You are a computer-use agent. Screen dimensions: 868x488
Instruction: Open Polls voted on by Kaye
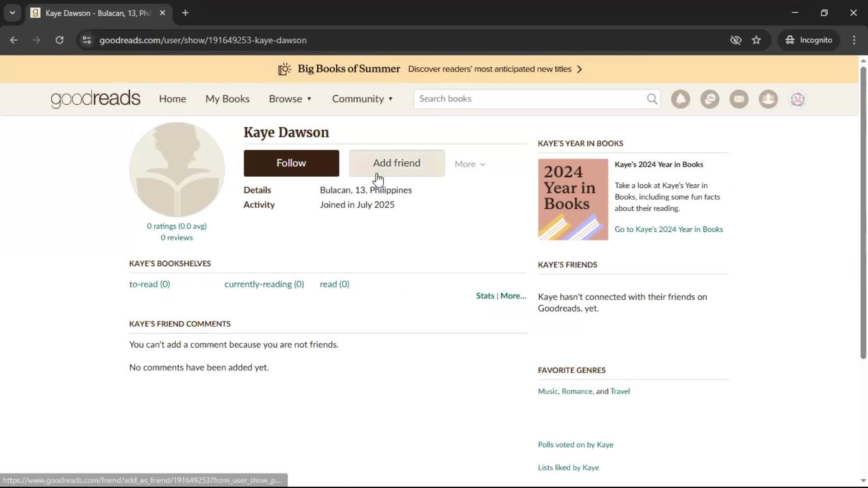tap(576, 445)
